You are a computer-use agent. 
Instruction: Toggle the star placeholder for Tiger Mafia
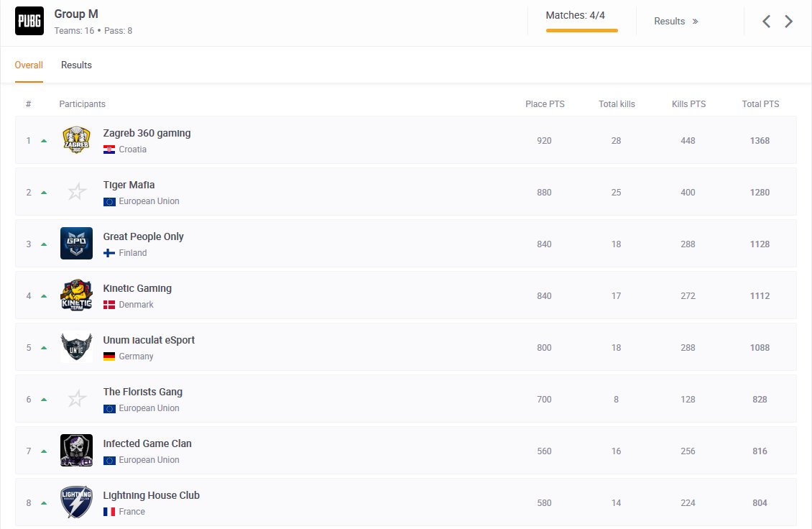[x=76, y=191]
